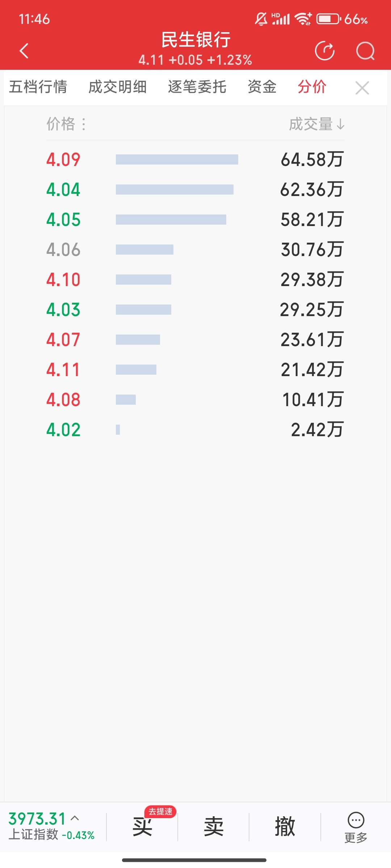
Task: Toggle 成交量 sort order arrow
Action: [340, 124]
